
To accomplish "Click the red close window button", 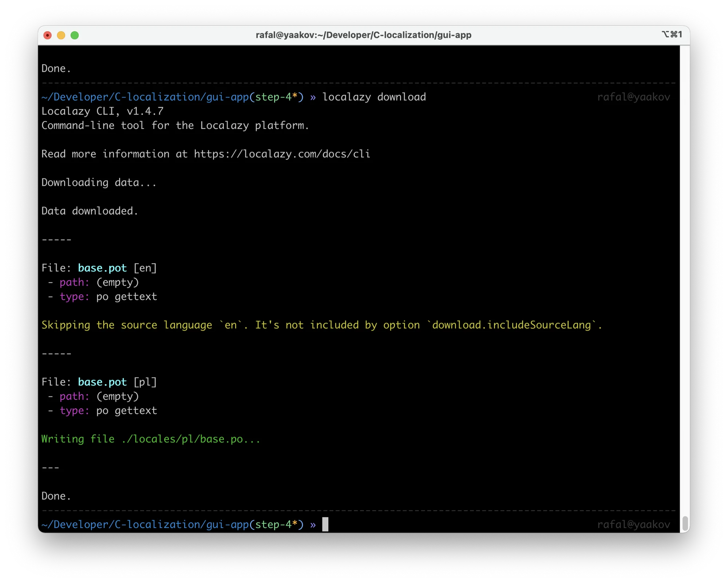I will coord(47,35).
